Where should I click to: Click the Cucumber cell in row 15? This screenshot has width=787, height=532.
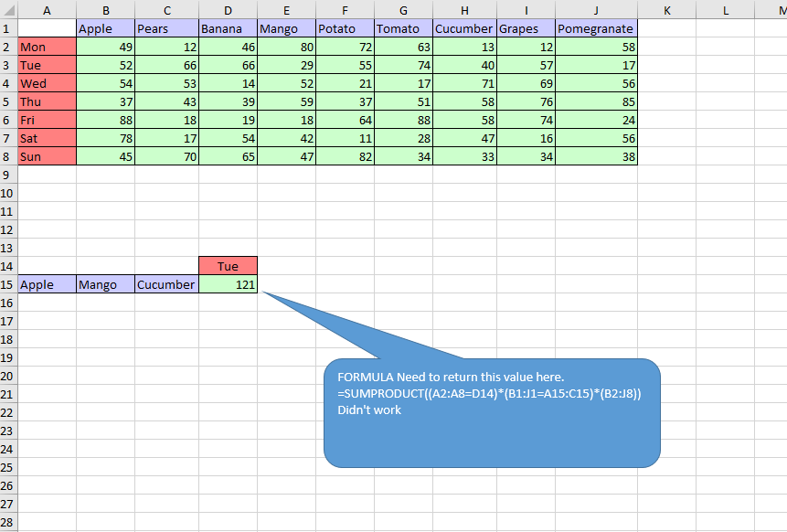click(x=166, y=284)
